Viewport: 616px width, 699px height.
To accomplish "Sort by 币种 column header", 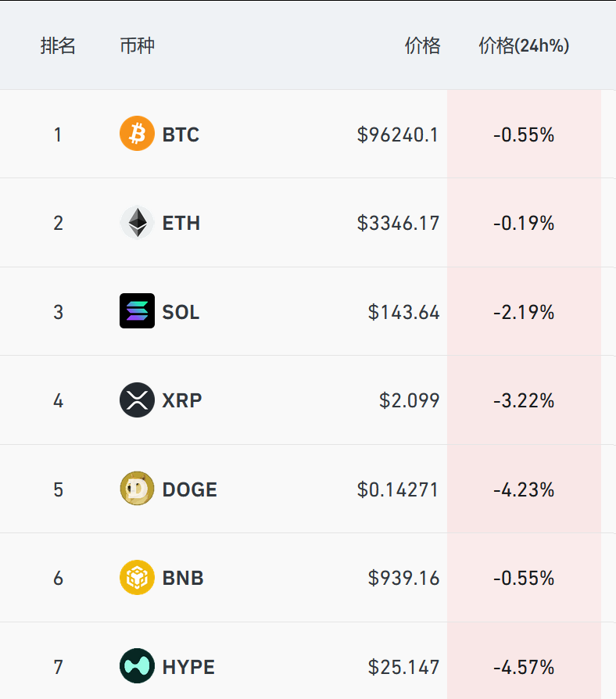I will coord(138,45).
